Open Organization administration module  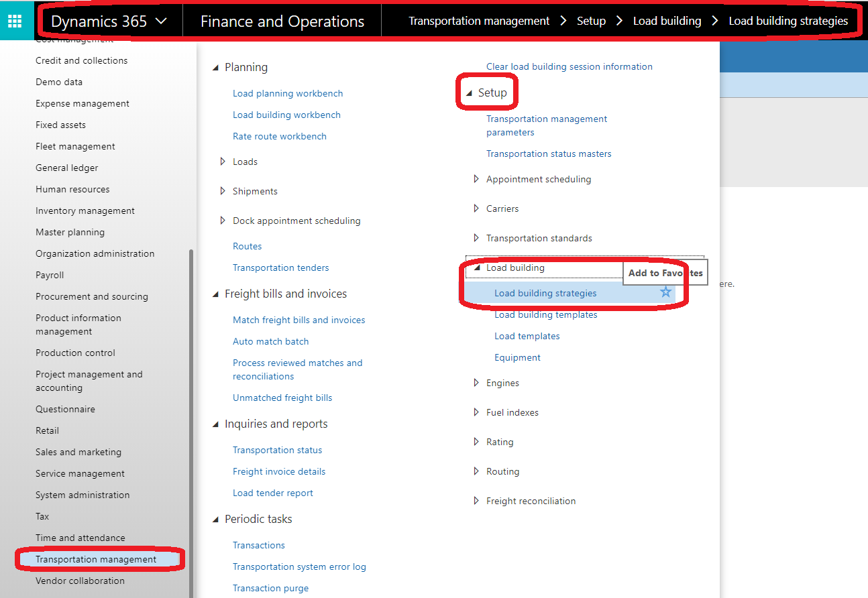(x=95, y=253)
